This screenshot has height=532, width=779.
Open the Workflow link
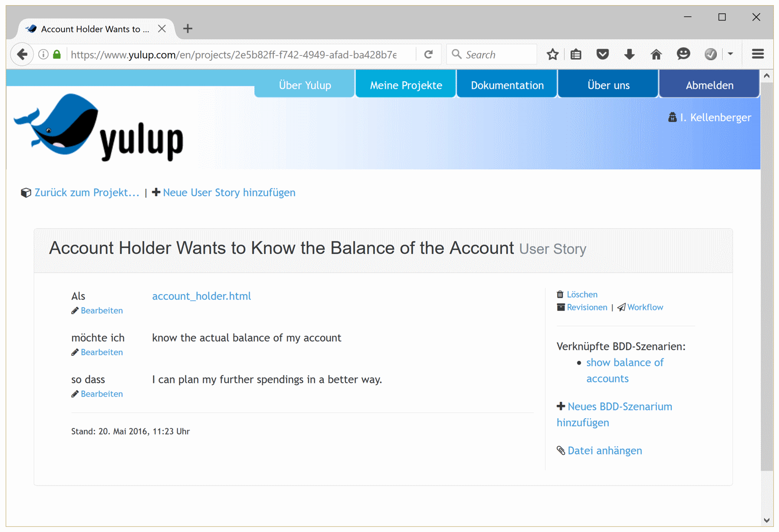(645, 307)
